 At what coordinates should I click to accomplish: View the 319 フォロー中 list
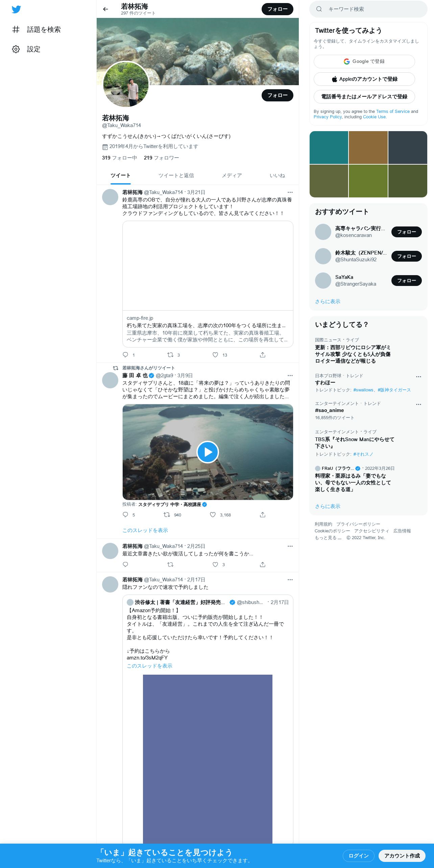tap(119, 158)
